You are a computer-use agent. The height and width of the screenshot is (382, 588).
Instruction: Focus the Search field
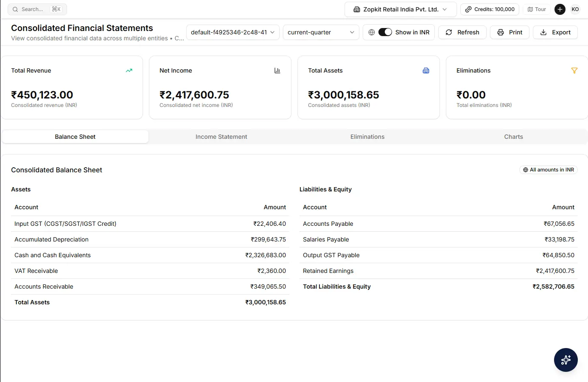(37, 9)
